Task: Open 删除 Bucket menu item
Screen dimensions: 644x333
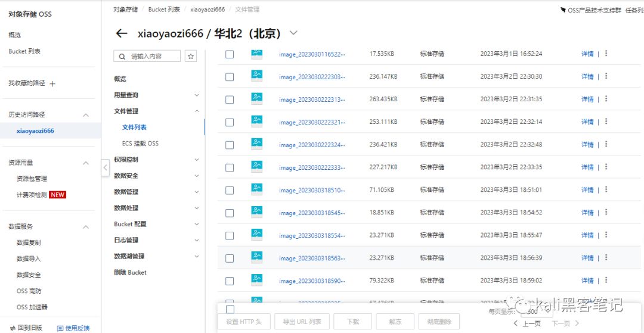Action: pos(130,272)
